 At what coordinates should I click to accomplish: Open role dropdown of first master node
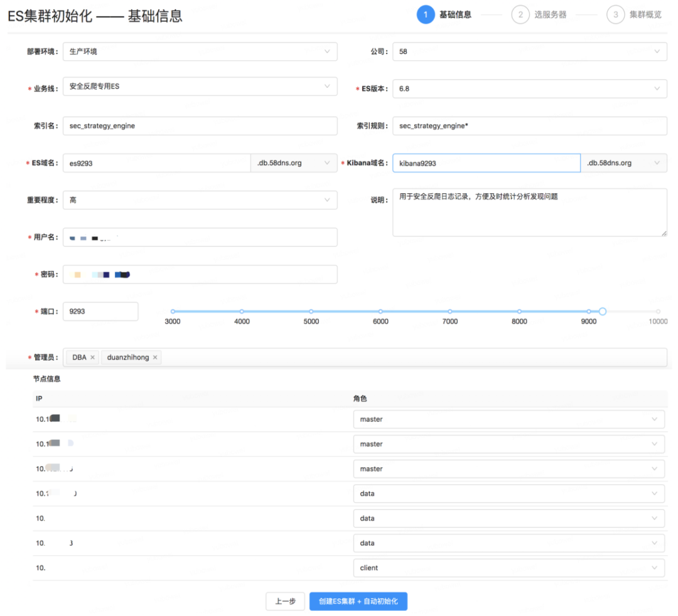coord(509,419)
